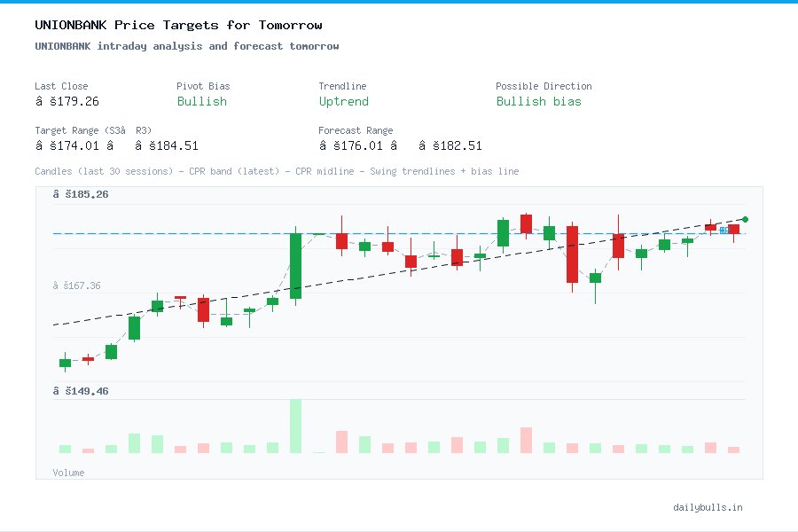798x532 pixels.
Task: Click the Bullish bias possible direction text
Action: coord(539,101)
